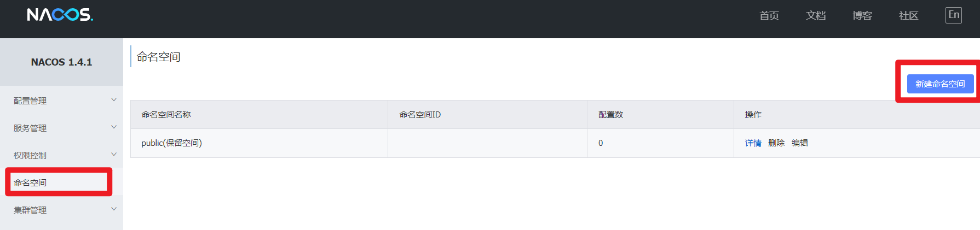Expand the 集群管理 chevron arrow
The image size is (980, 230).
pyautogui.click(x=114, y=209)
